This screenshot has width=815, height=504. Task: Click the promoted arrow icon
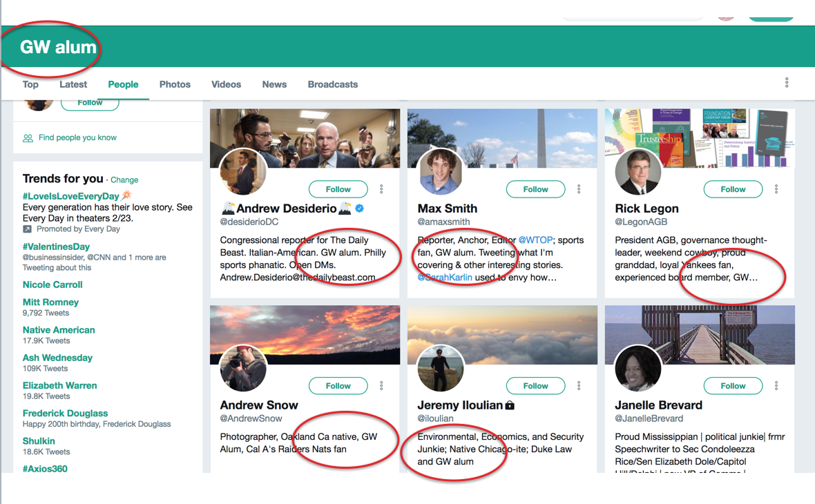click(x=27, y=229)
